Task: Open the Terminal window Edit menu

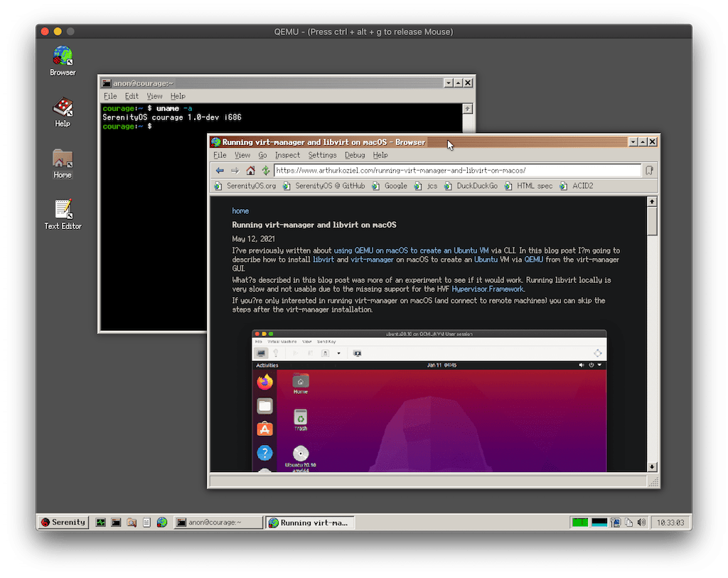Action: click(x=132, y=96)
